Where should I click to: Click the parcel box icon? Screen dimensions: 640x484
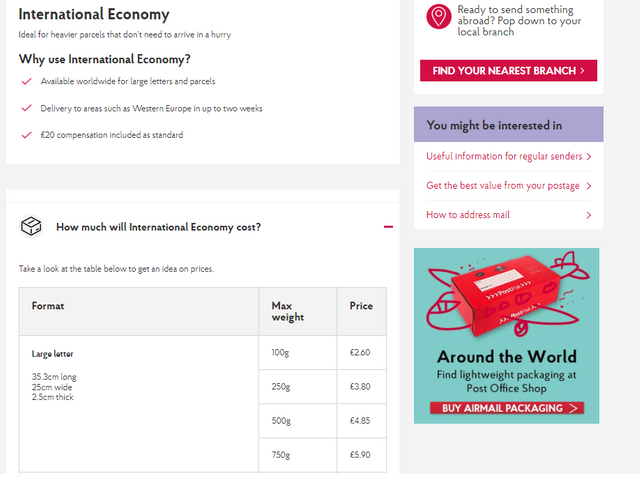31,227
